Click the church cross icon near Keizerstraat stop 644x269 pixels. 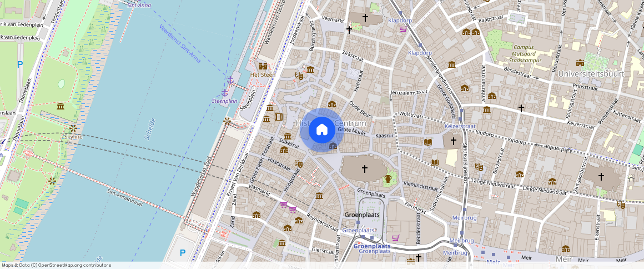454,141
